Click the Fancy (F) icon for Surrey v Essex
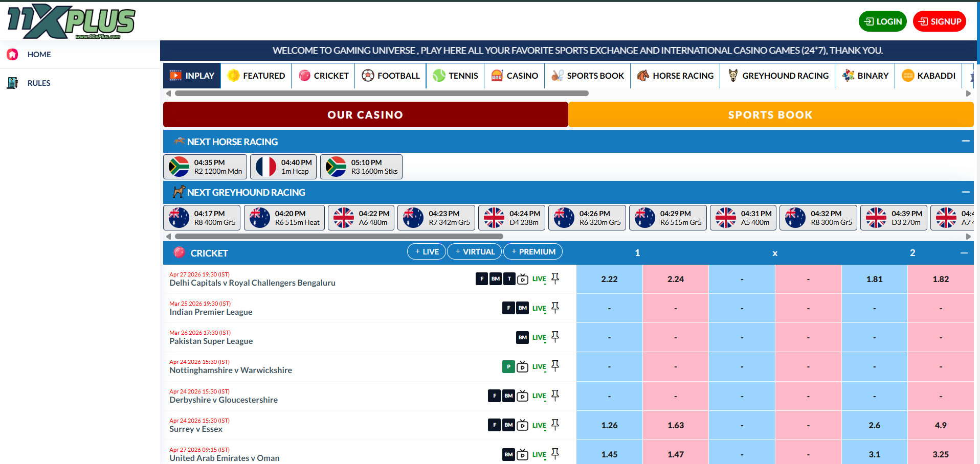 tap(494, 425)
